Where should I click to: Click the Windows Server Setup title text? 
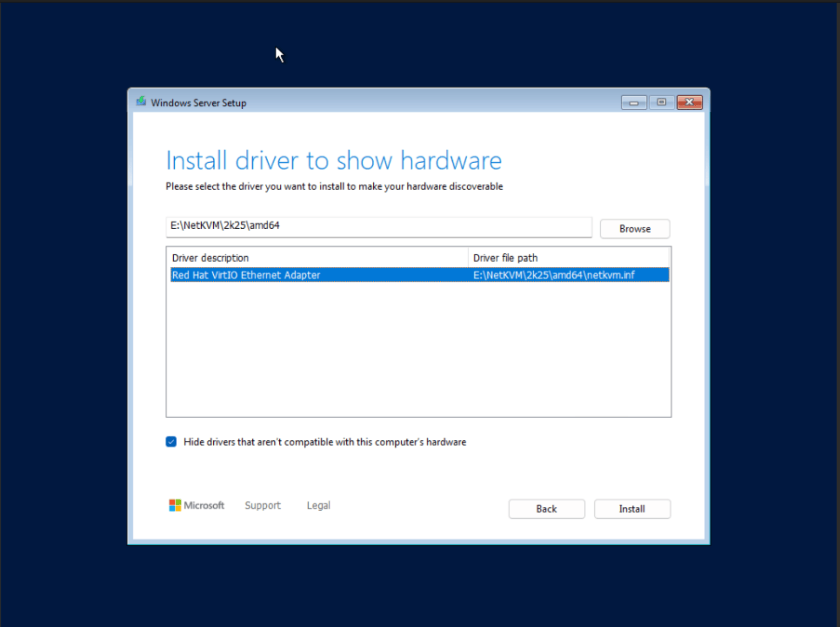[198, 103]
